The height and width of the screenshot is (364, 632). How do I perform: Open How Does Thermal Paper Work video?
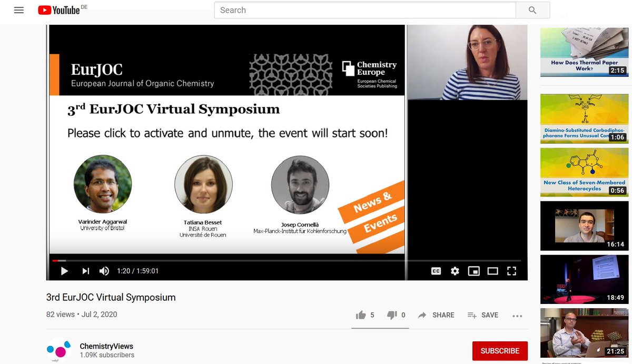point(584,52)
